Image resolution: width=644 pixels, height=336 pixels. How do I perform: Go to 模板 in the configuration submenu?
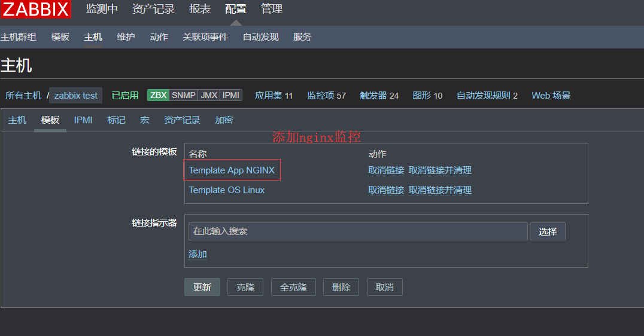pos(60,37)
